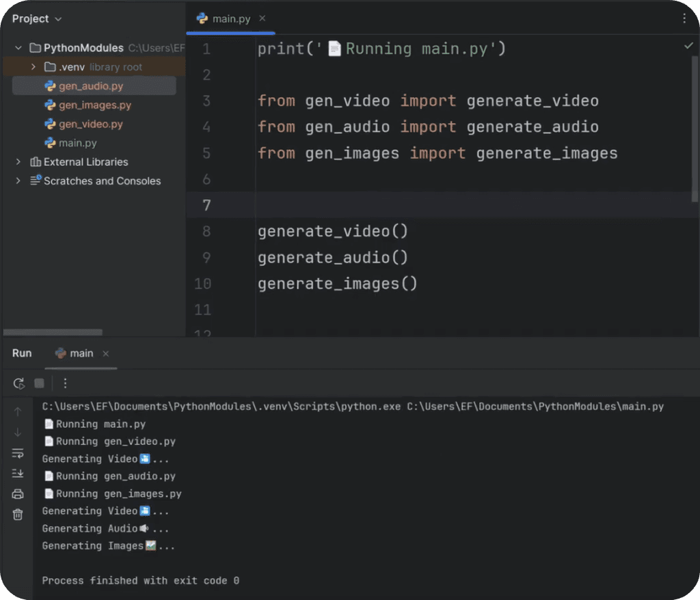Image resolution: width=700 pixels, height=600 pixels.
Task: Click the Python icon of gen_audio.py
Action: [x=50, y=85]
